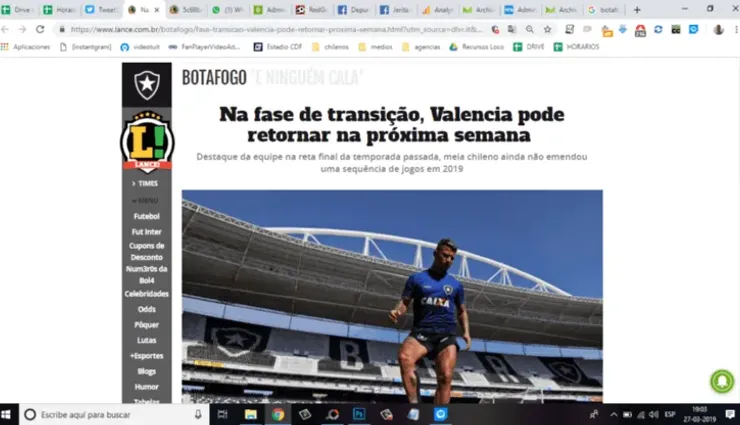Open File Explorer in the taskbar
This screenshot has height=425, width=740.
[x=251, y=414]
